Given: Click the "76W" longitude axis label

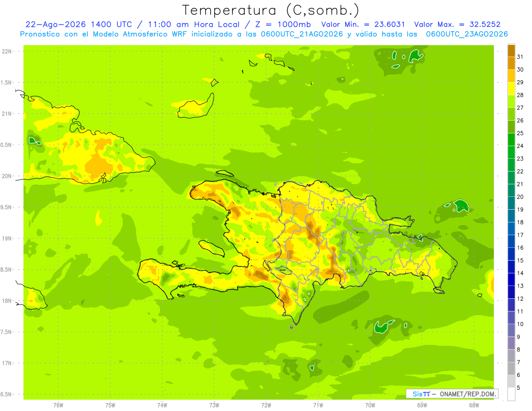Looking at the screenshot, I should coord(58,405).
